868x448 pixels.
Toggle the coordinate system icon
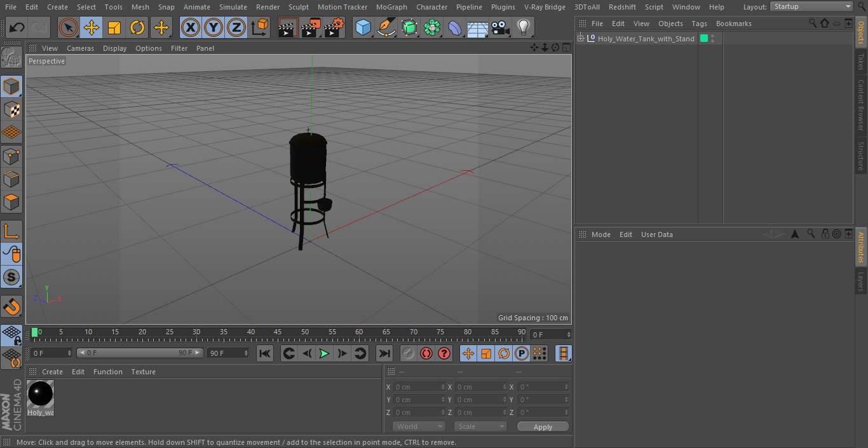[x=260, y=27]
